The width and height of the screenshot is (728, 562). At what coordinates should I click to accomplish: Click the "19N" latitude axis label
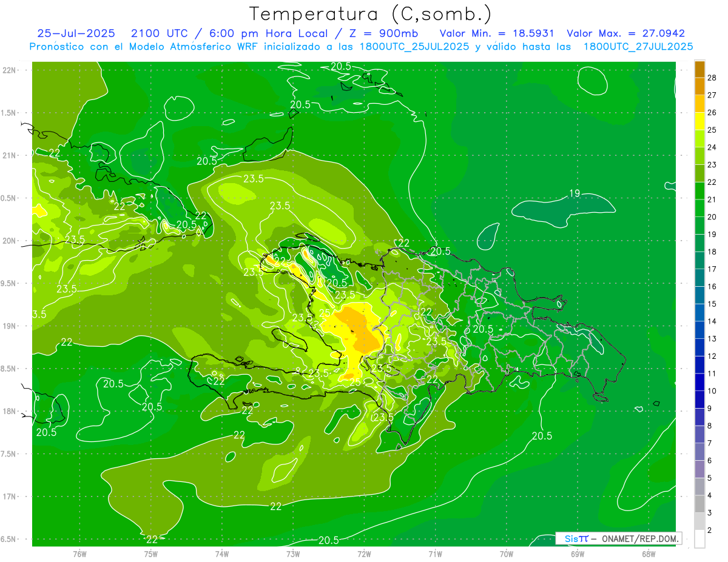(x=9, y=326)
